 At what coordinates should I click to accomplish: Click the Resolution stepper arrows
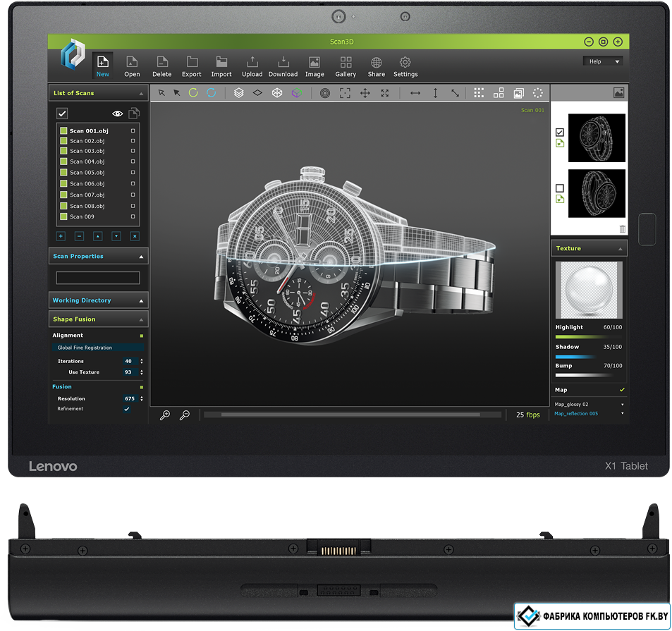coord(142,399)
